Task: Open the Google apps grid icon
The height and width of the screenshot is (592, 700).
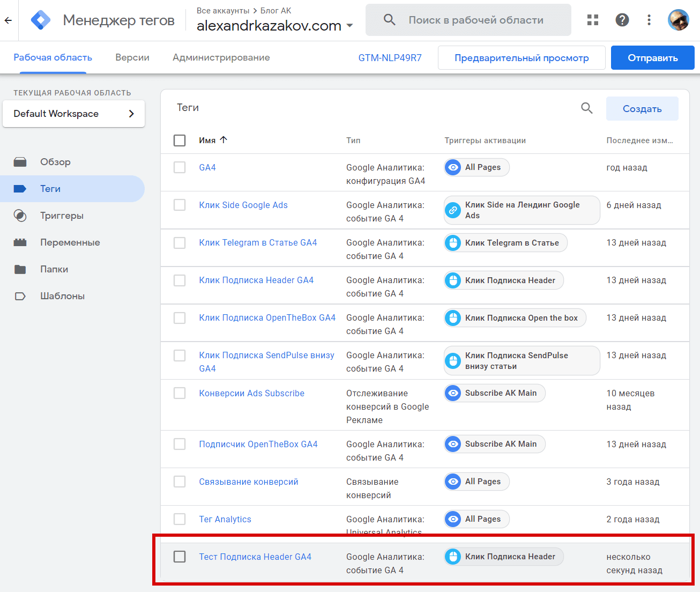Action: pyautogui.click(x=592, y=20)
